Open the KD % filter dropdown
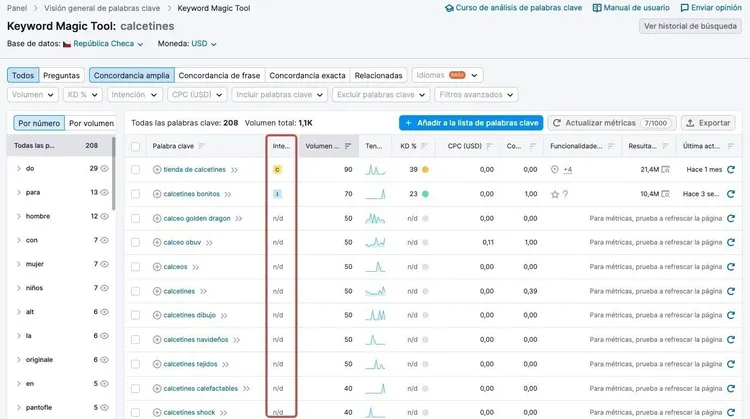The height and width of the screenshot is (419, 750). coord(82,95)
